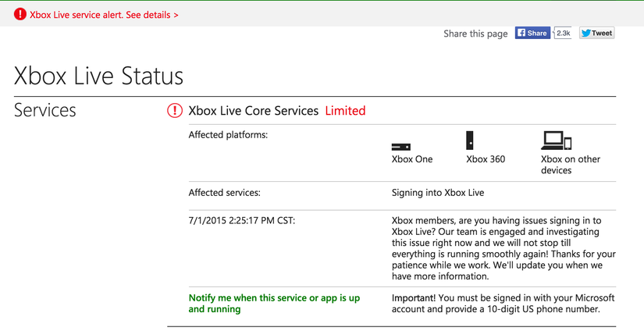
Task: Click the Xbox 360 console icon
Action: [x=469, y=141]
